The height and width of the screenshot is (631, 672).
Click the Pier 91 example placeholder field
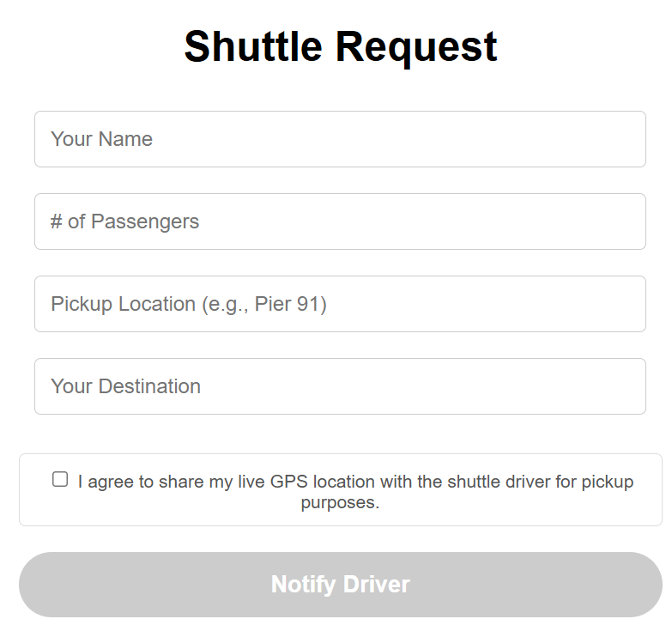pos(340,304)
